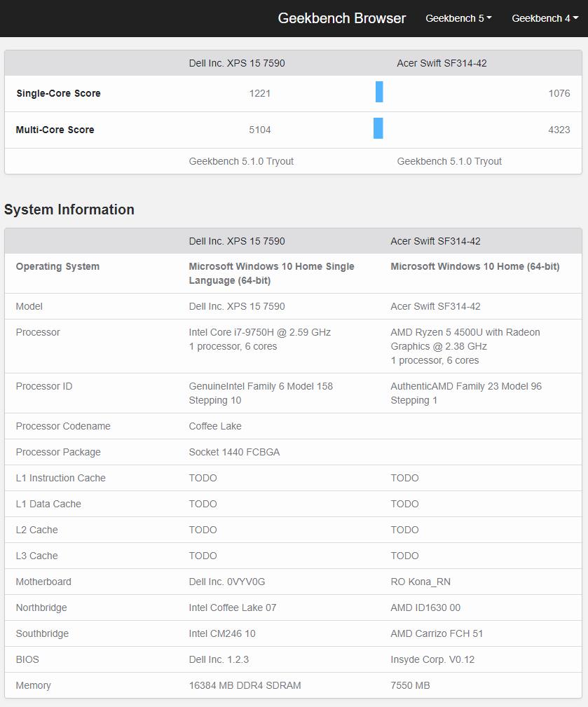Click the Processor row label
588x707 pixels.
[38, 332]
